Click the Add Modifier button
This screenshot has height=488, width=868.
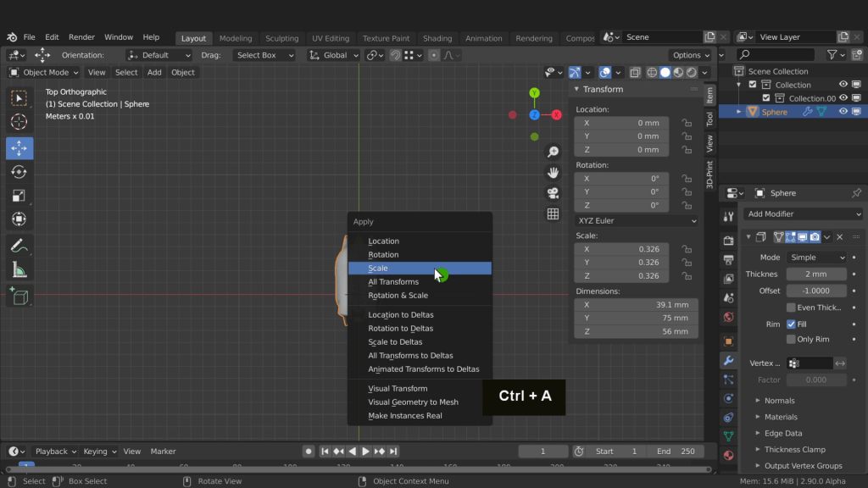point(803,214)
